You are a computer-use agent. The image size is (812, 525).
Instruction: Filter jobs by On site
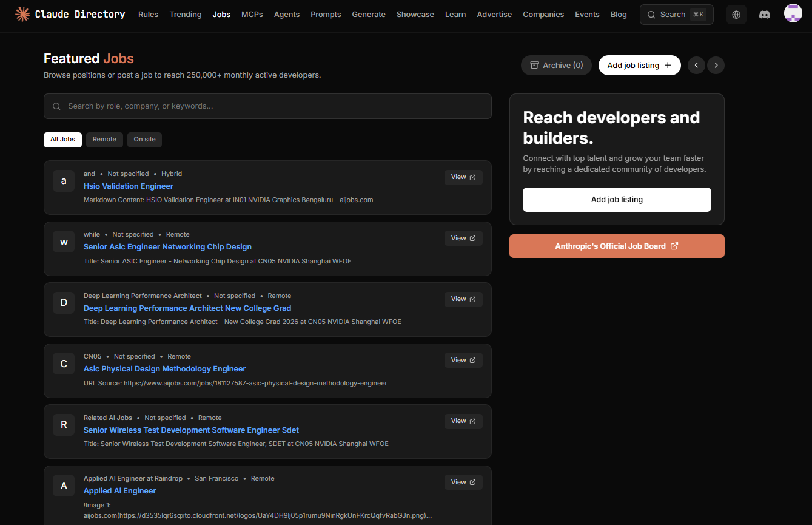point(144,140)
